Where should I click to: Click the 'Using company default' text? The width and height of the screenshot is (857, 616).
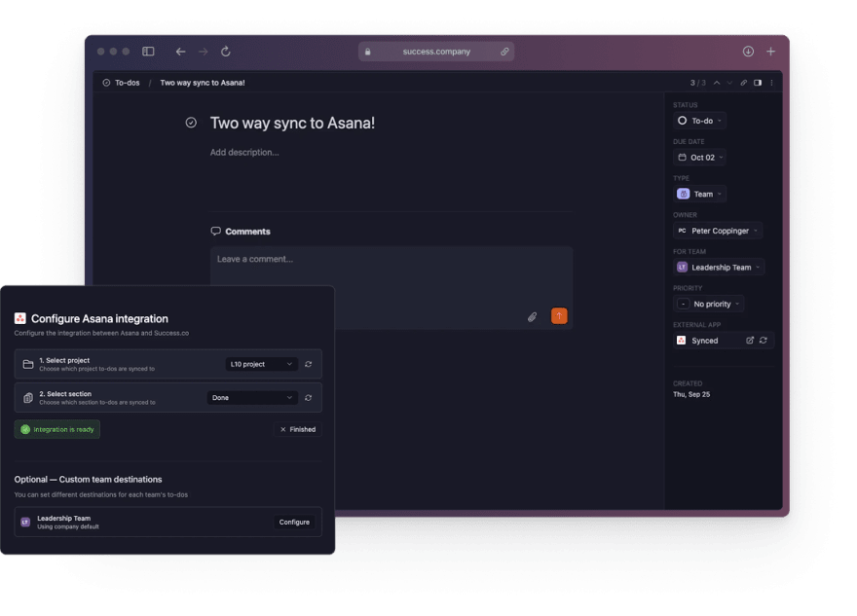click(x=68, y=527)
